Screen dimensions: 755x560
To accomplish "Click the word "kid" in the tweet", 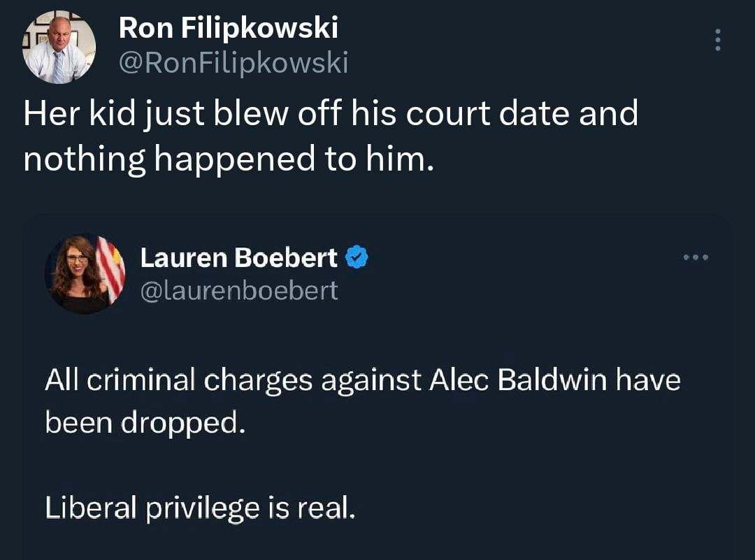I will point(117,113).
